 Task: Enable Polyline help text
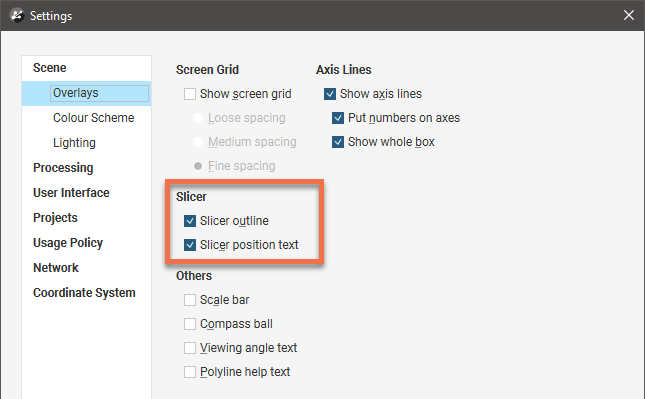pos(190,372)
